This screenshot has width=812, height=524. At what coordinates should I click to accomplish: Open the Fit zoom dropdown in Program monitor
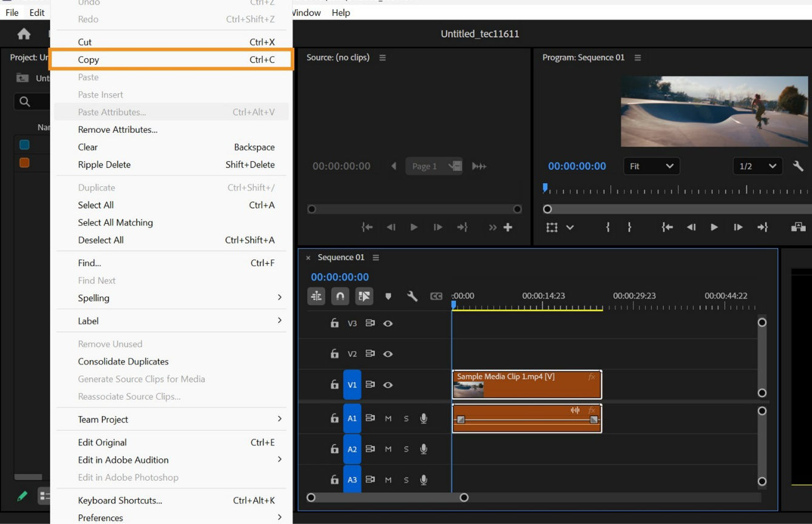pyautogui.click(x=651, y=166)
